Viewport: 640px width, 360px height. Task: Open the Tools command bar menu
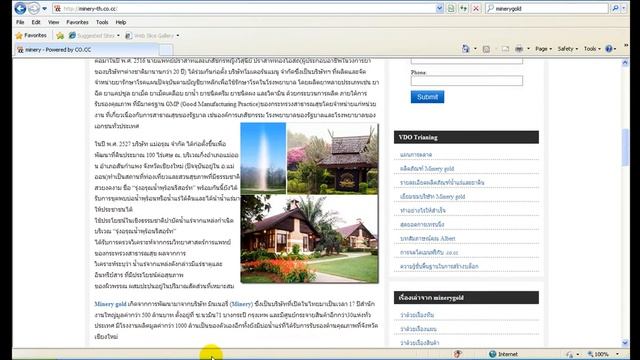(592, 49)
